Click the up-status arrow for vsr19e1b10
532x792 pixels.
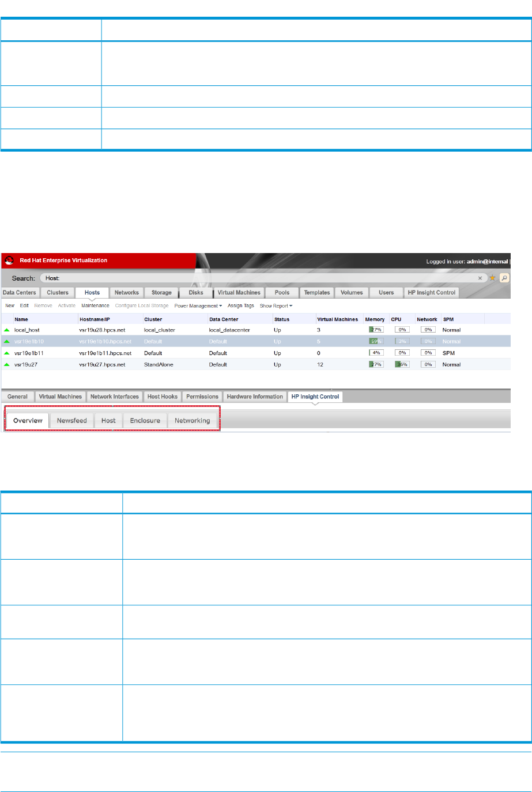[7, 342]
